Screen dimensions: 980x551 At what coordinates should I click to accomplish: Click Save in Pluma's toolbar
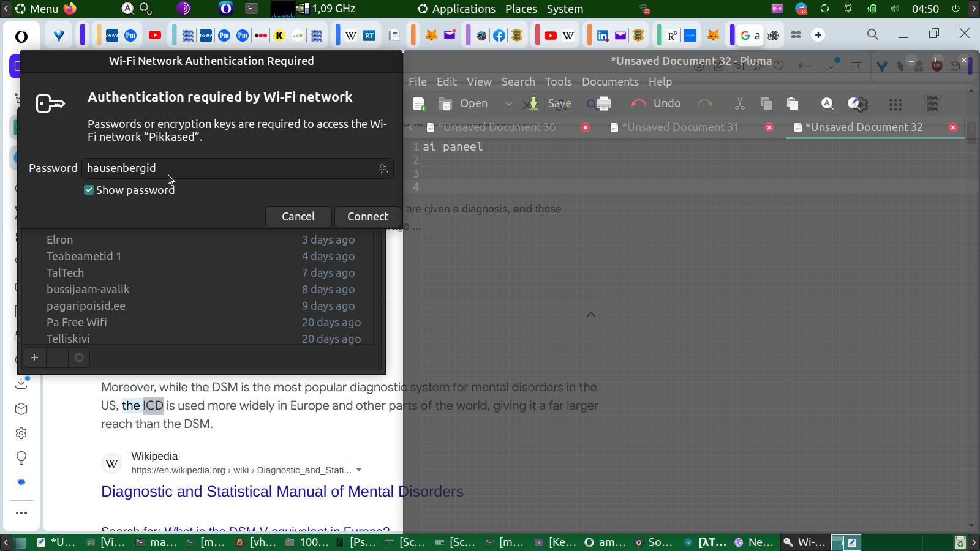[549, 104]
